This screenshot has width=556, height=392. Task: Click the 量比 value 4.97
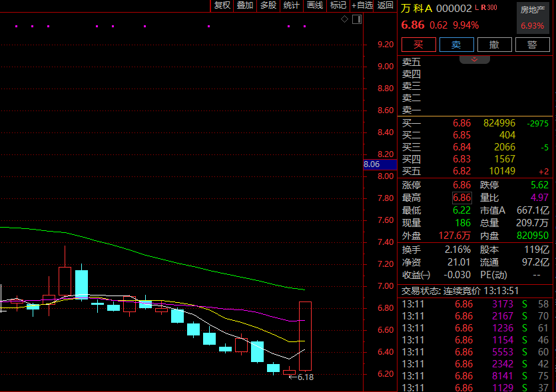point(540,198)
